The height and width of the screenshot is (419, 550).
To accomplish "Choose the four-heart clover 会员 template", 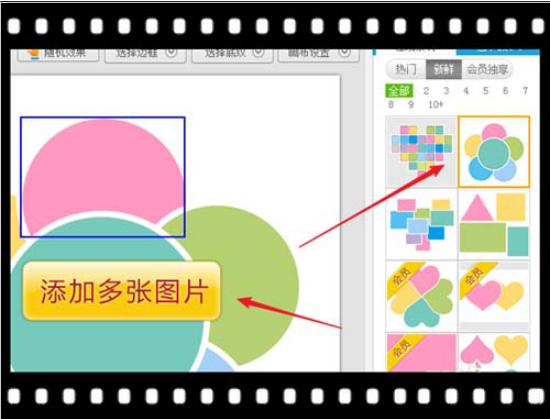I will (421, 296).
